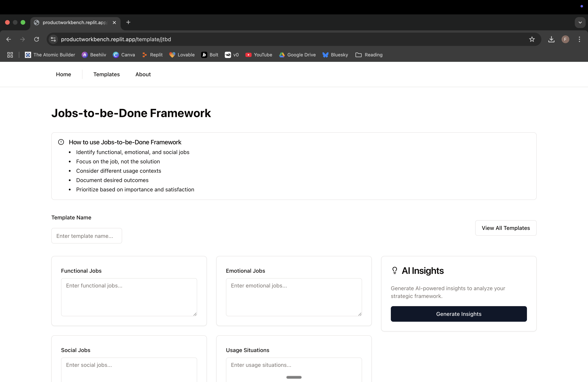
Task: Click the Emotional Jobs textarea resize handle
Action: click(x=360, y=314)
